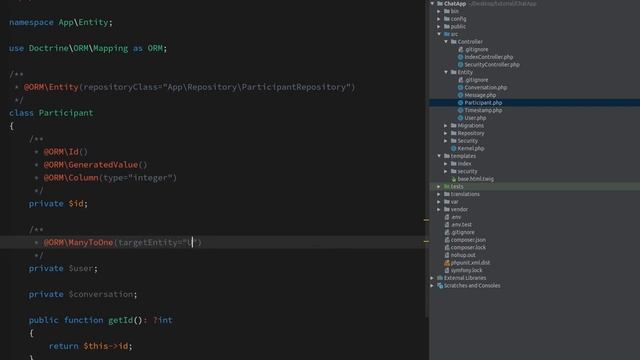640x360 pixels.
Task: Click the Conversation.php class icon
Action: pos(460,87)
